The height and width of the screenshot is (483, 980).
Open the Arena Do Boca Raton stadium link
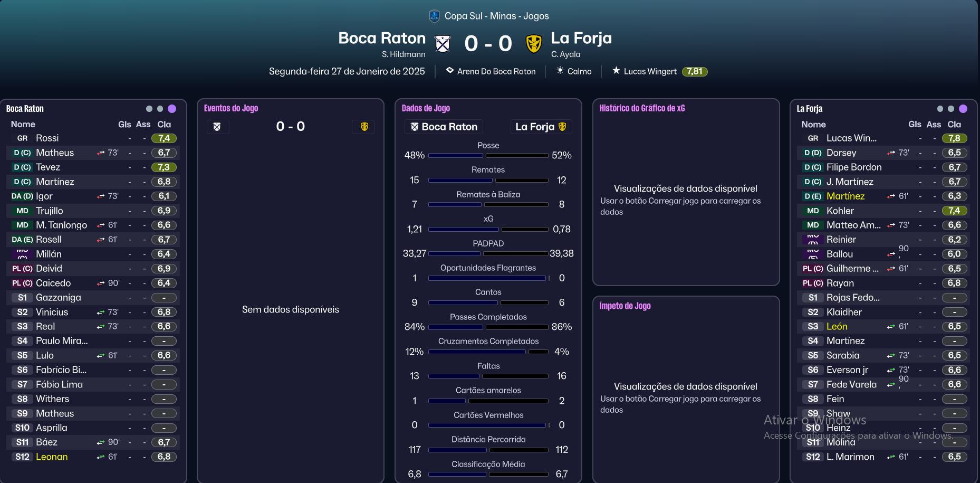(496, 71)
